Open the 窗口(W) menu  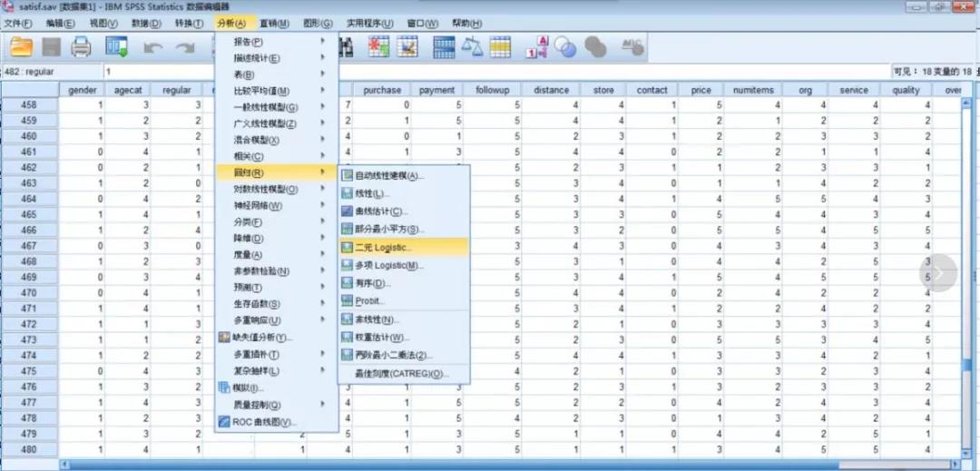click(423, 24)
